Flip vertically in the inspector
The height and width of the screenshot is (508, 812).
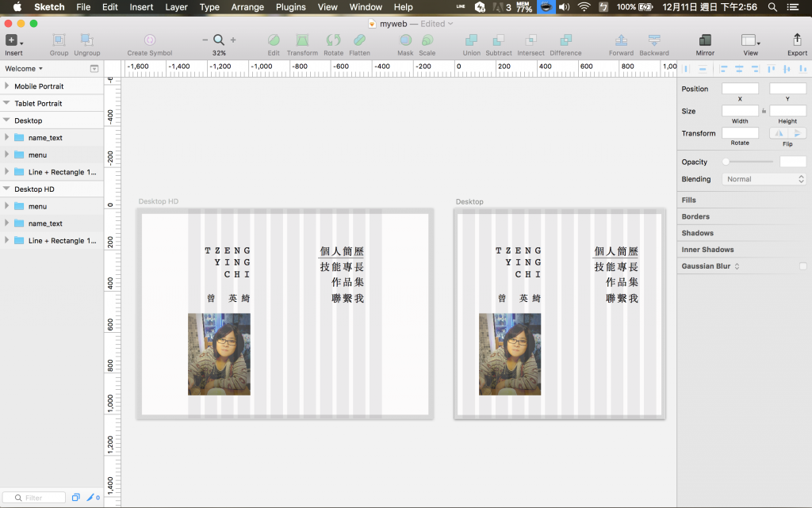797,133
